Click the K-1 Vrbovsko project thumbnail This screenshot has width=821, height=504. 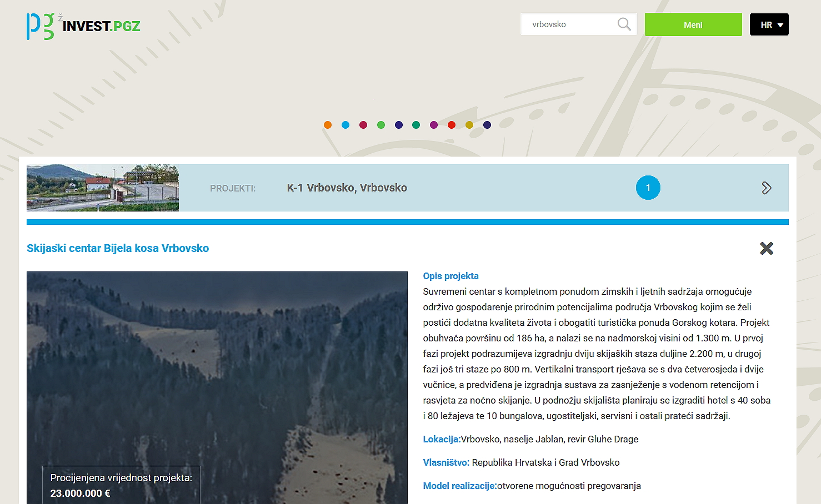[103, 188]
